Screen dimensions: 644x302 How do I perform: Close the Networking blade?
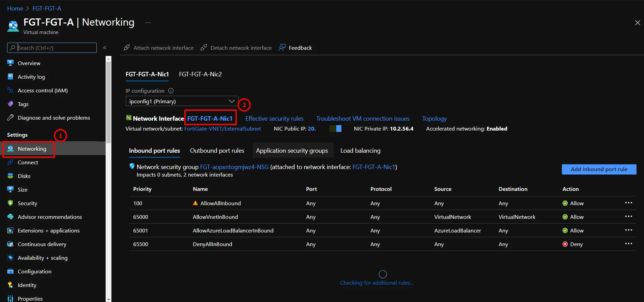coord(638,23)
